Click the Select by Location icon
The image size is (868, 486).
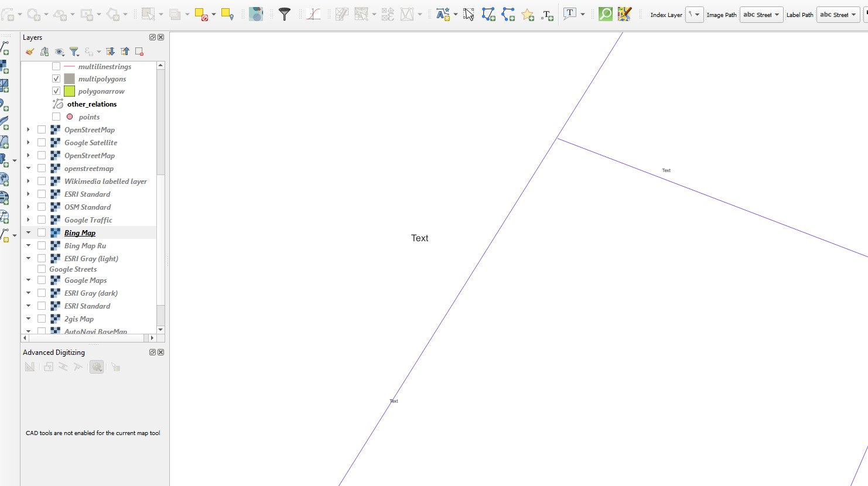pyautogui.click(x=228, y=15)
